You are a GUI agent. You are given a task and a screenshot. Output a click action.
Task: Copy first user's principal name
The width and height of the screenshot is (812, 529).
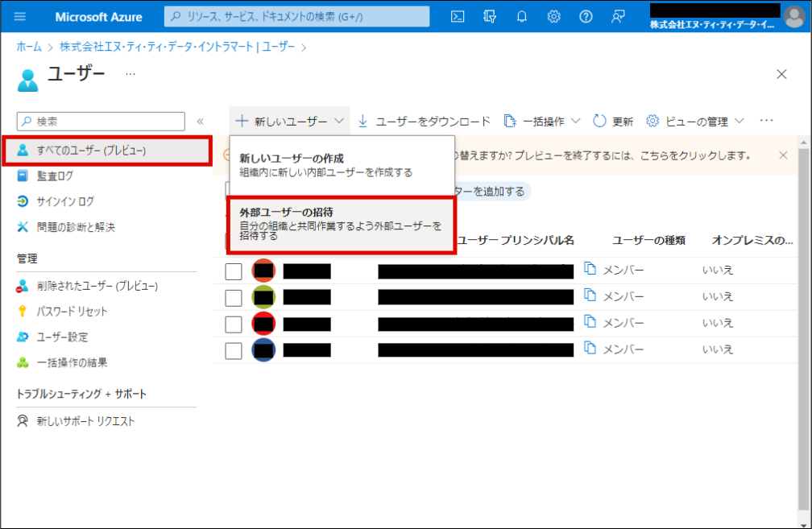pyautogui.click(x=590, y=271)
